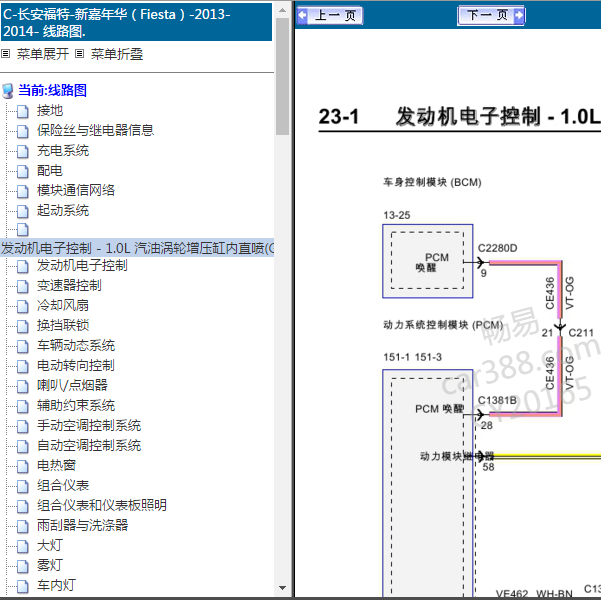Viewport: 601px width, 600px height.
Task: Open 自动空调控制系统 entry
Action: (89, 445)
